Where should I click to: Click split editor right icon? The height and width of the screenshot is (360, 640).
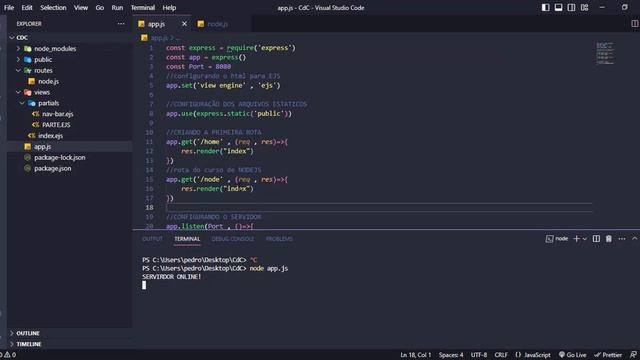pos(635,24)
